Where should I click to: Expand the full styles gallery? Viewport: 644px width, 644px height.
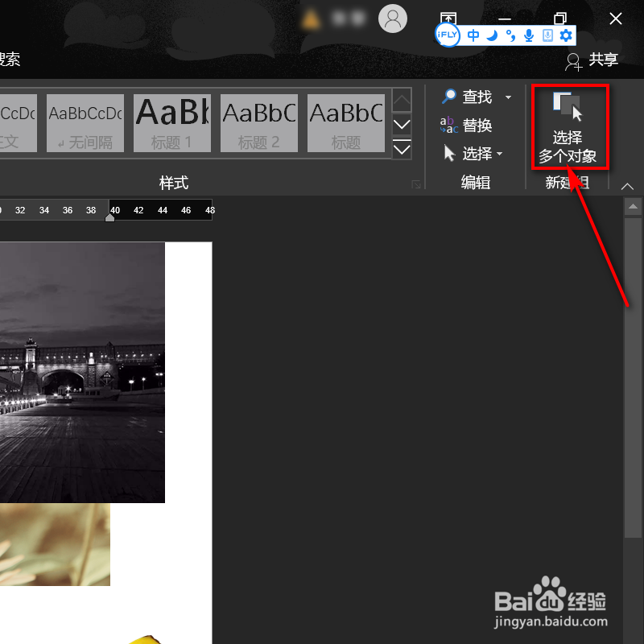(402, 149)
